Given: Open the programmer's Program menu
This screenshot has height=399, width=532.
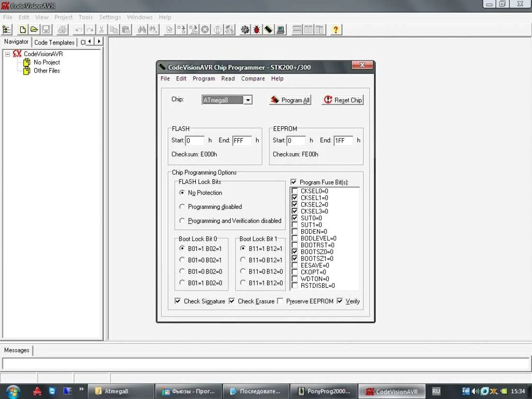Looking at the screenshot, I should (204, 78).
